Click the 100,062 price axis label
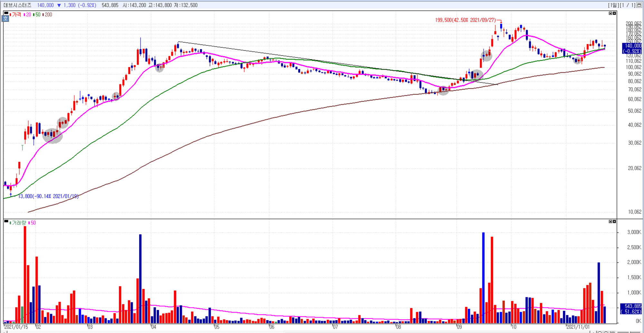This screenshot has height=333, width=644. coord(633,67)
